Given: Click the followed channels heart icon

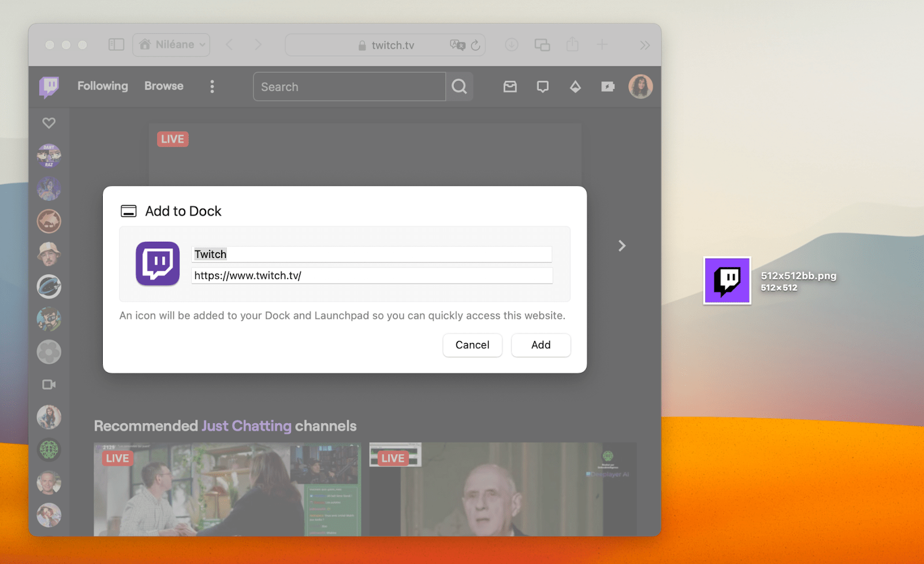Looking at the screenshot, I should [49, 123].
